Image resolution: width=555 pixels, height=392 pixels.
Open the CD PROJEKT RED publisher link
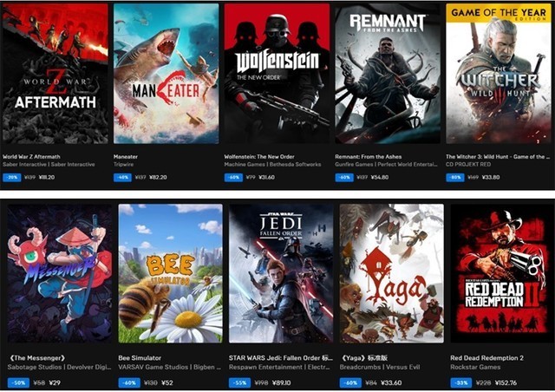click(468, 164)
